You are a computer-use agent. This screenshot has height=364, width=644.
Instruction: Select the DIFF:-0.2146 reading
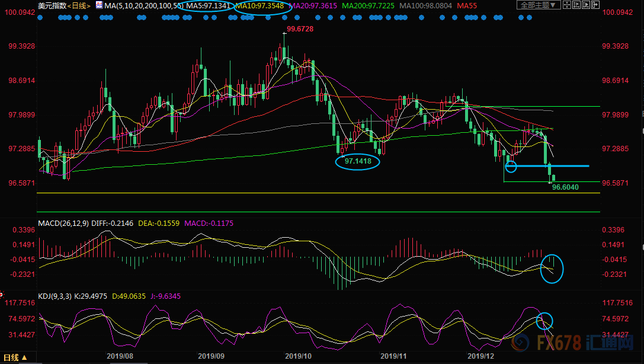[x=112, y=223]
